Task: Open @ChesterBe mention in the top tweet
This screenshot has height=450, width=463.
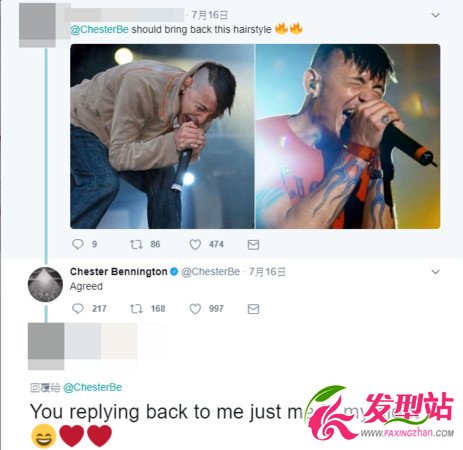Action: pyautogui.click(x=99, y=29)
